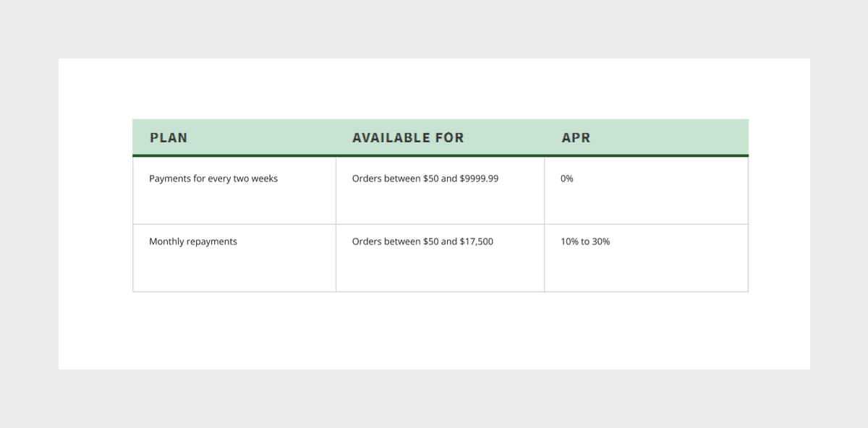
Task: Select the 'Payments for every two weeks' cell
Action: tap(234, 191)
